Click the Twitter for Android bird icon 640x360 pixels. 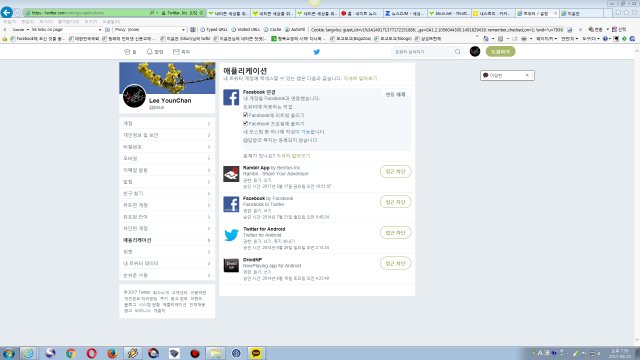[231, 235]
